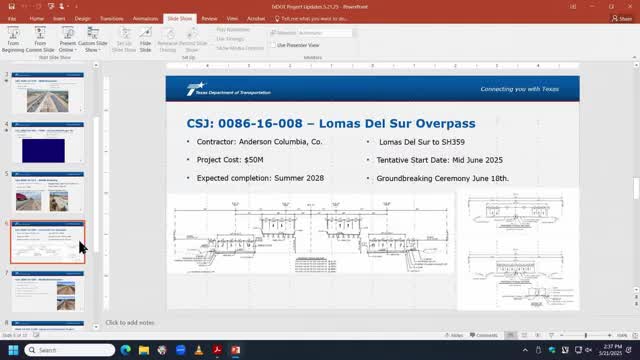Image resolution: width=640 pixels, height=360 pixels.
Task: Click to add notes field
Action: [x=130, y=323]
